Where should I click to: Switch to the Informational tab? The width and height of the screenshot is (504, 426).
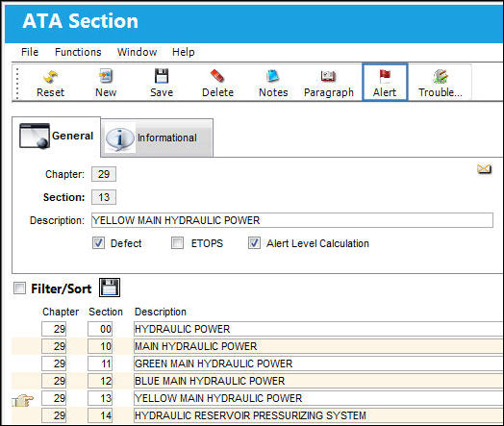[157, 138]
